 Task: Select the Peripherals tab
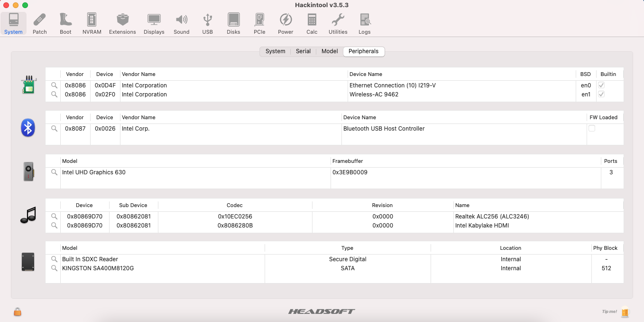click(x=364, y=51)
